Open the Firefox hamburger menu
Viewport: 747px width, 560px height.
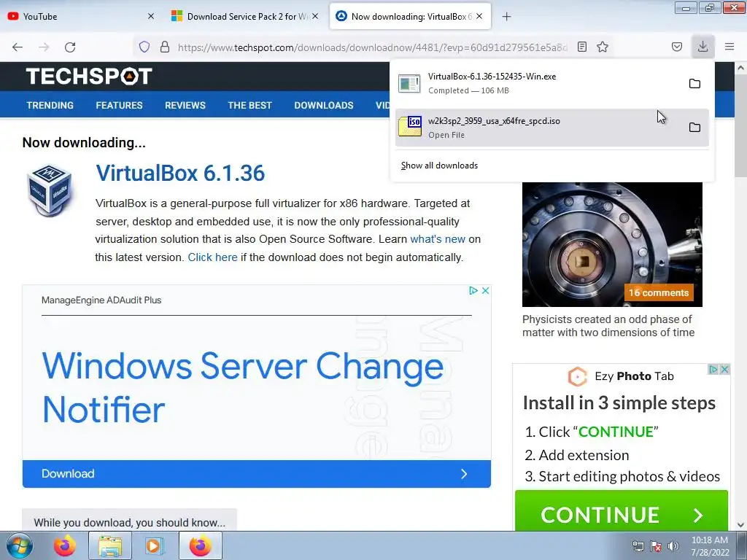[x=729, y=47]
